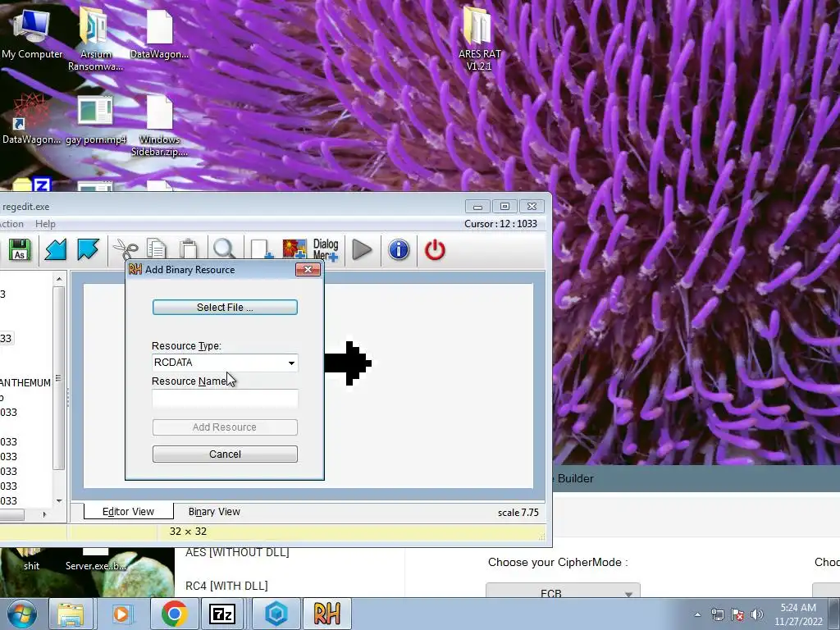Screen dimensions: 840x630
Task: Click the tree panel scroll up arrow
Action: click(x=59, y=279)
